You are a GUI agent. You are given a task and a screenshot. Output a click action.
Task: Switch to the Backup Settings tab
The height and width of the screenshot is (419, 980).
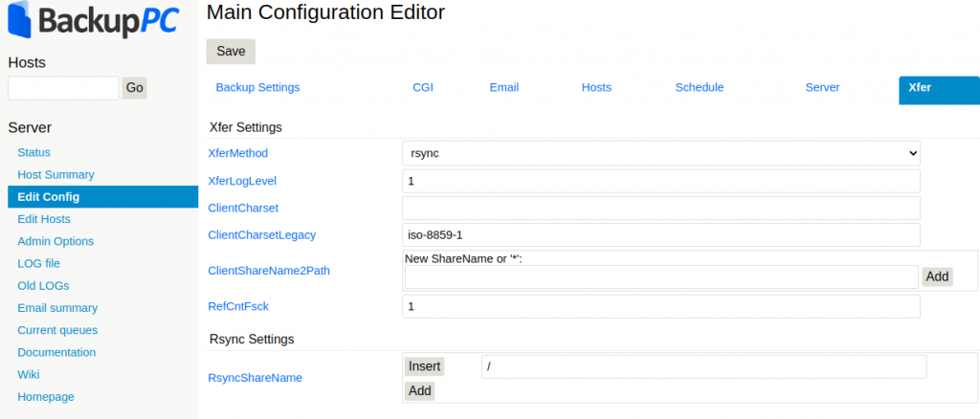[257, 87]
